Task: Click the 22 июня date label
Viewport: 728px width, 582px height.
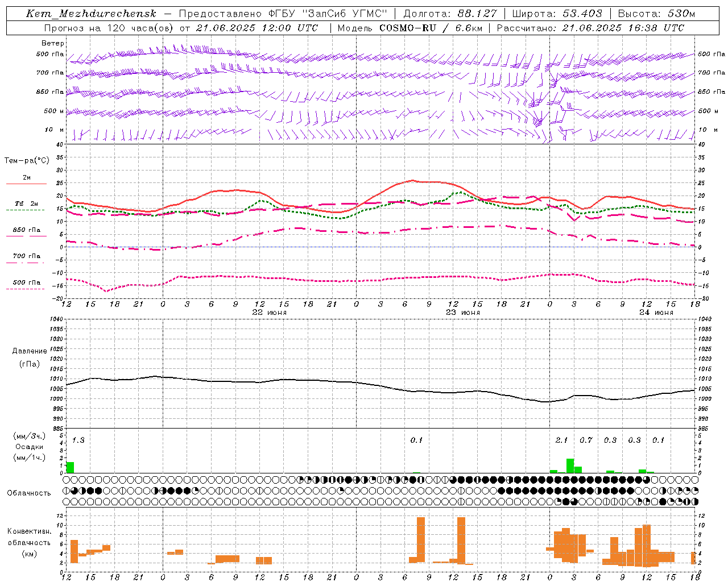Action: click(x=270, y=313)
